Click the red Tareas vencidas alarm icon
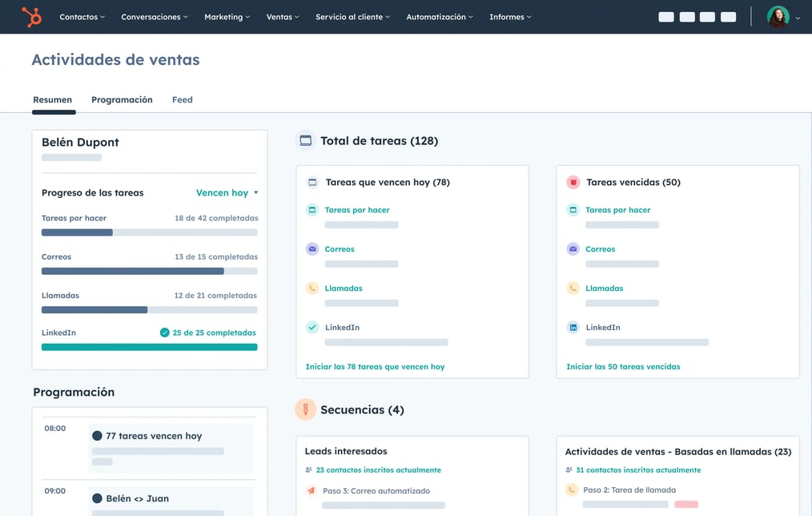Viewport: 812px width, 516px height. click(x=573, y=183)
